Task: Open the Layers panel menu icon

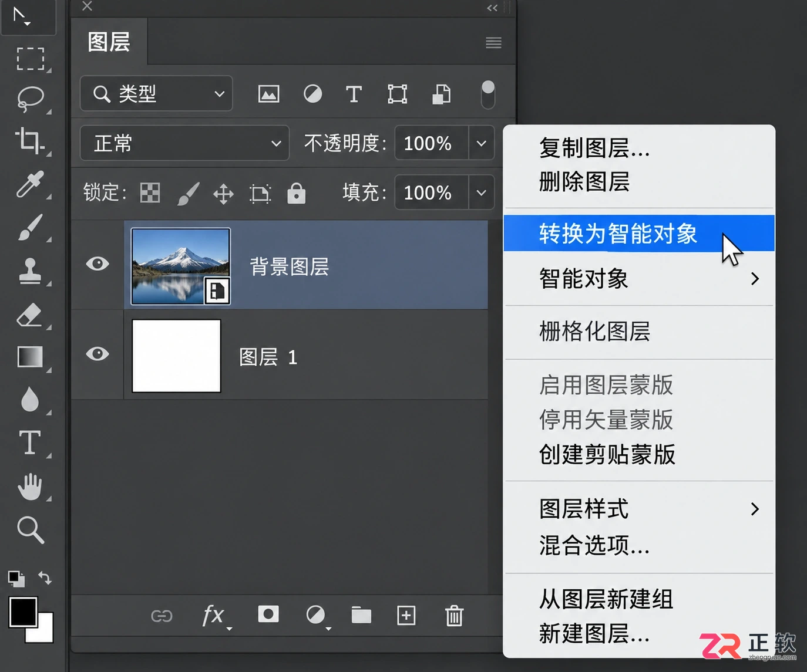Action: (493, 43)
